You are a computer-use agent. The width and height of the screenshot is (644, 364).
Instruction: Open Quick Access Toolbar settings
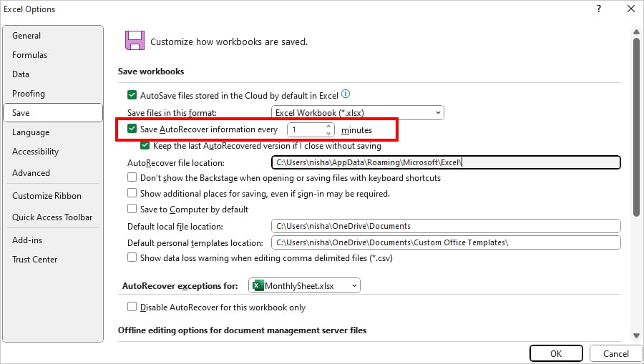[x=52, y=217]
